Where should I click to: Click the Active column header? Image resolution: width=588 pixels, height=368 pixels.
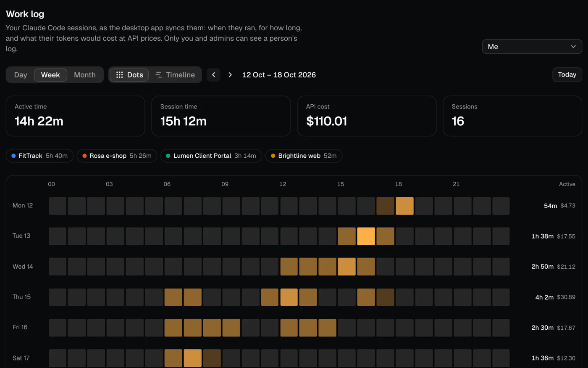coord(567,184)
